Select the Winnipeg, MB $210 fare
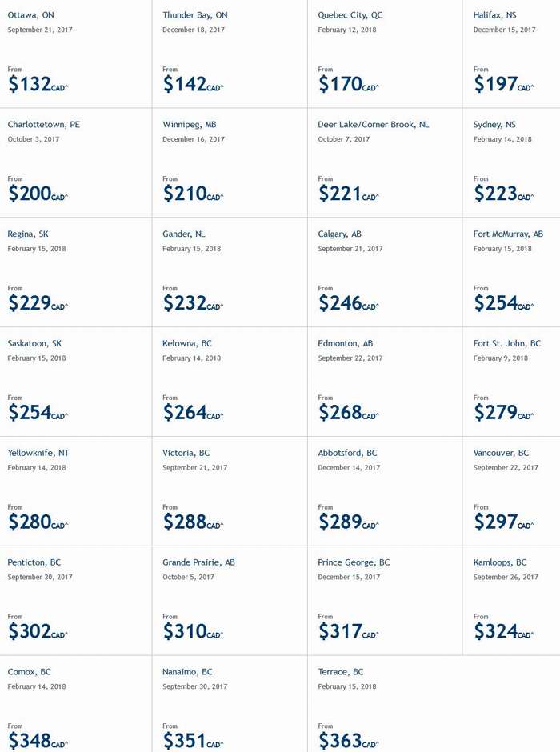Viewport: 560px width, 752px height. 194,194
